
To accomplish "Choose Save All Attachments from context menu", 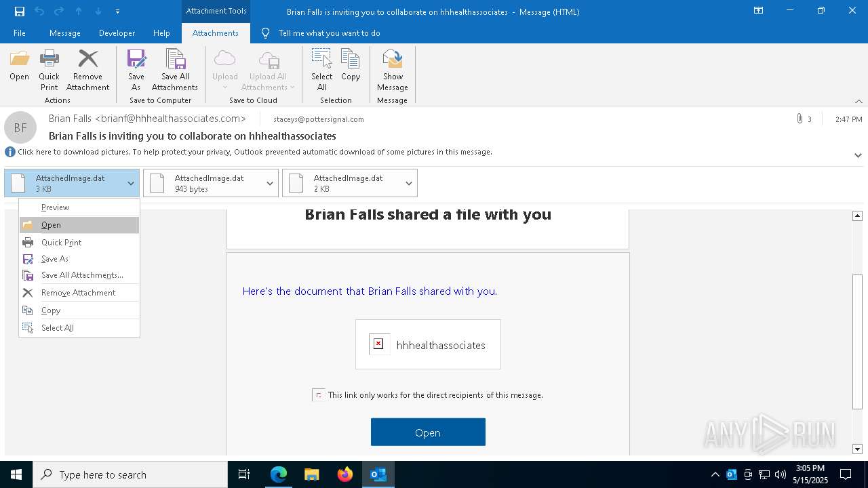I will [x=79, y=275].
